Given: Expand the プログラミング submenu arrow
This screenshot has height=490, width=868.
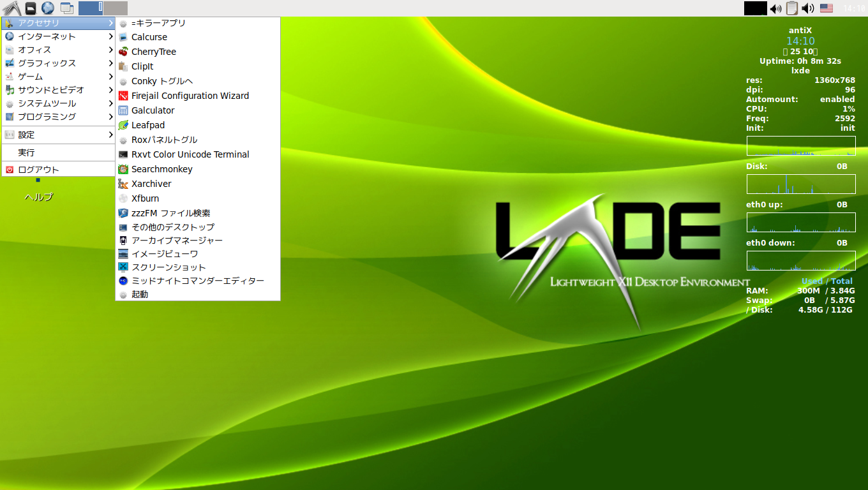Looking at the screenshot, I should coord(111,117).
